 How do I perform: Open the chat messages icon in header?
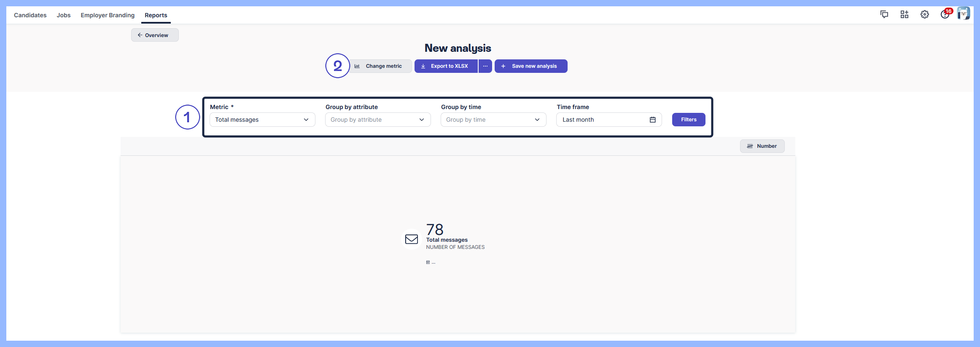tap(884, 14)
